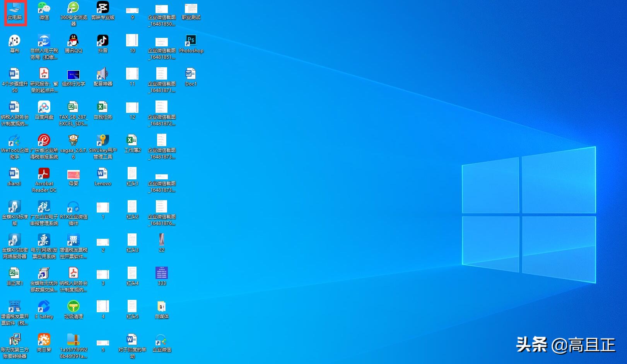Click 纳税人财务会计制度 PDF file
This screenshot has width=627, height=364.
73,279
